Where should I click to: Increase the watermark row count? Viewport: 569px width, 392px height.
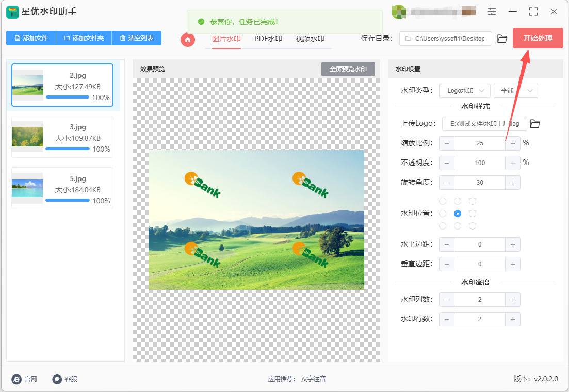coord(513,319)
